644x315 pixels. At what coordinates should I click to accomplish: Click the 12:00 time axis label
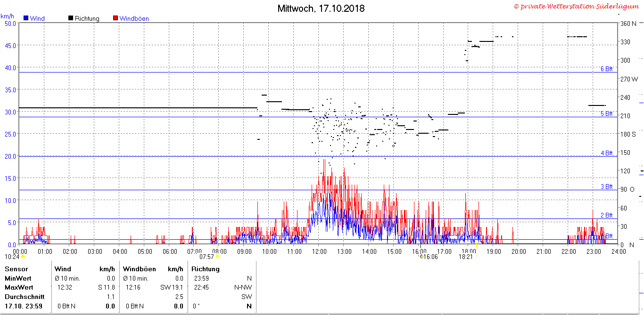[x=319, y=251]
